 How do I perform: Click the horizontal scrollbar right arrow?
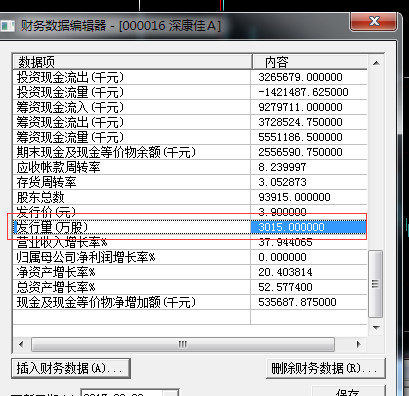coord(359,344)
